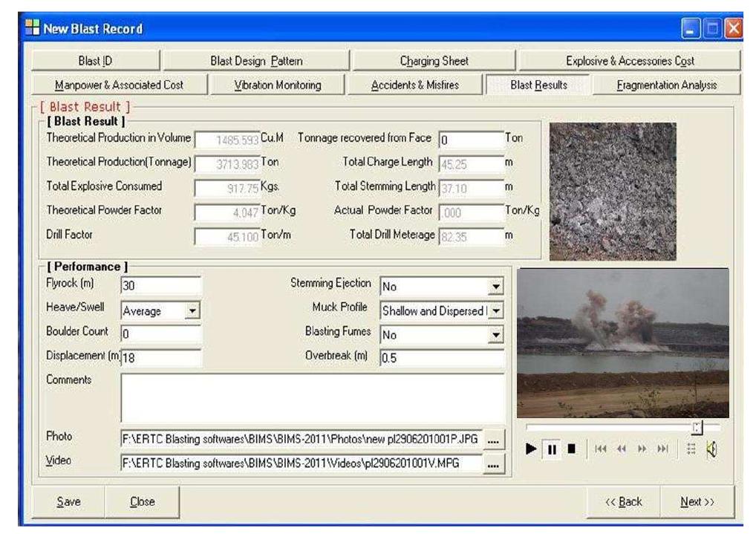Screen dimensions: 756x534
Task: Expand the Stemming Ejection dropdown
Action: pos(495,287)
